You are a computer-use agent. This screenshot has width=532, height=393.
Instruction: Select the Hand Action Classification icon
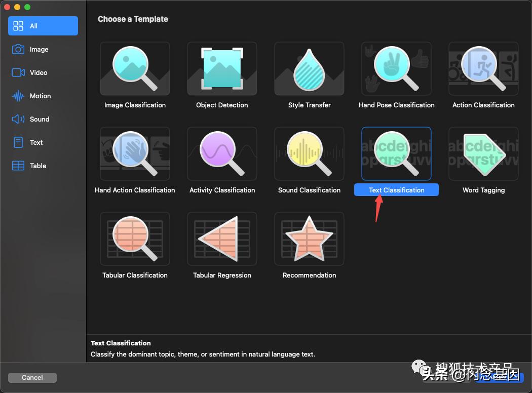pos(135,154)
